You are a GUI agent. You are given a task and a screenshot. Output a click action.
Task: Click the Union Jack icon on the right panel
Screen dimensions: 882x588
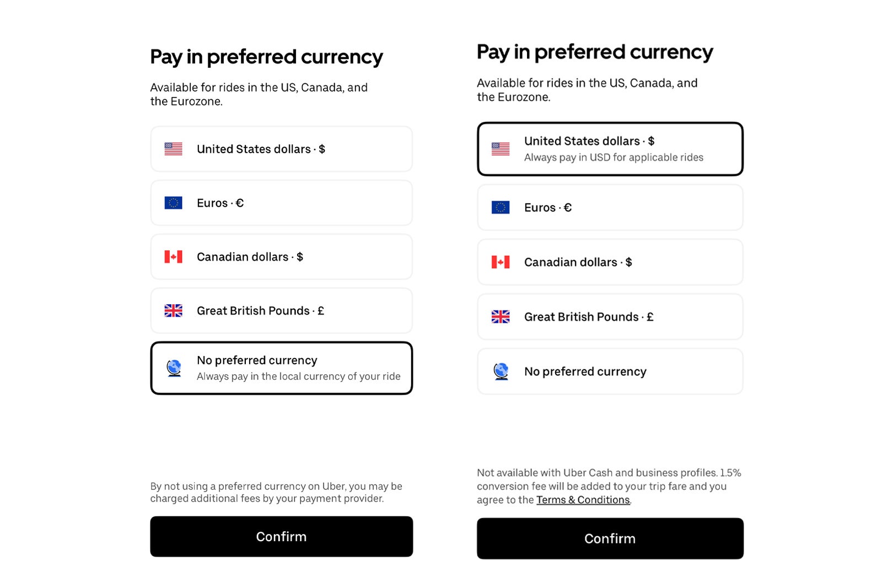point(499,317)
